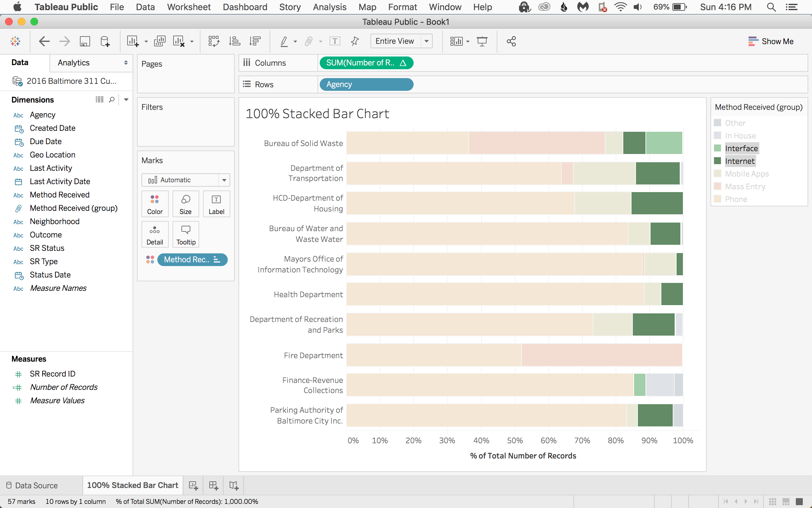Image resolution: width=812 pixels, height=508 pixels.
Task: Click the Group Members paperclip icon
Action: pos(308,41)
